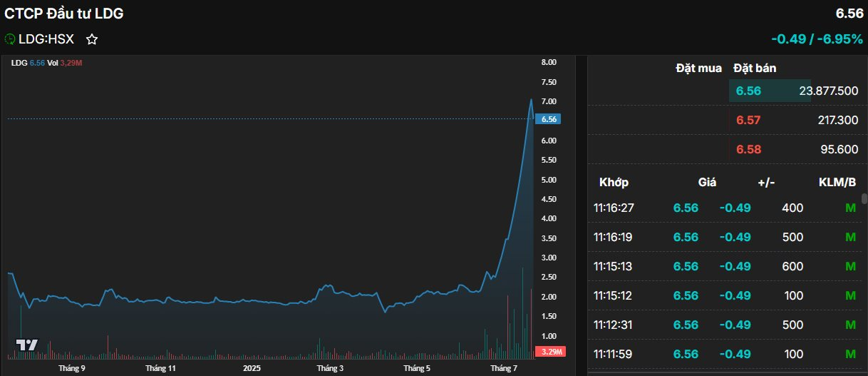868x376 pixels.
Task: Pick the 6.58 ask price with 95.600
Action: click(x=748, y=149)
